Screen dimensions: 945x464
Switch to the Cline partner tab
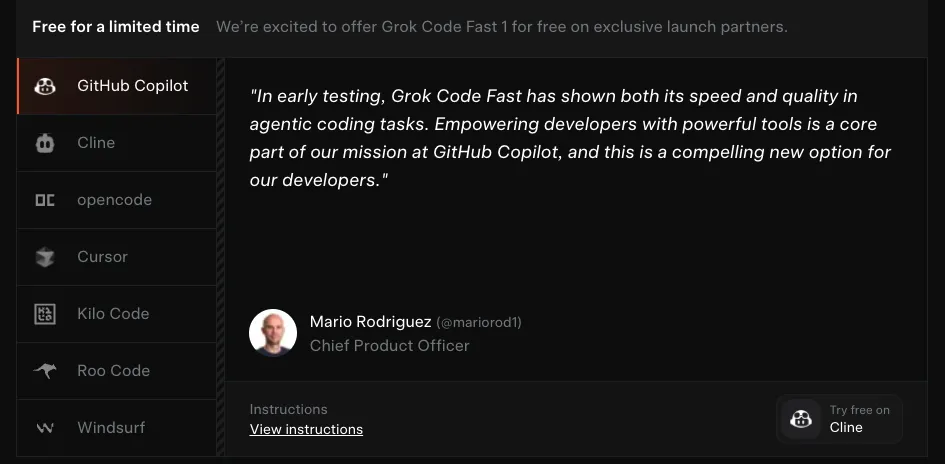click(x=96, y=143)
